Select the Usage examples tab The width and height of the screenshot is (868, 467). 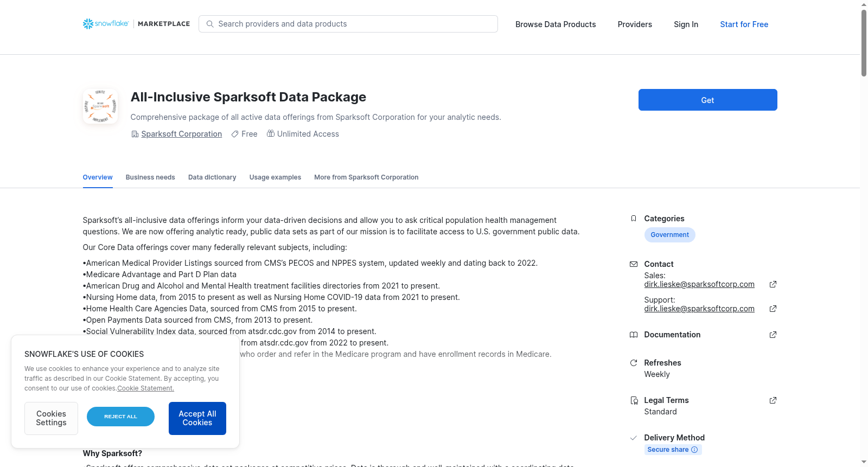click(275, 177)
